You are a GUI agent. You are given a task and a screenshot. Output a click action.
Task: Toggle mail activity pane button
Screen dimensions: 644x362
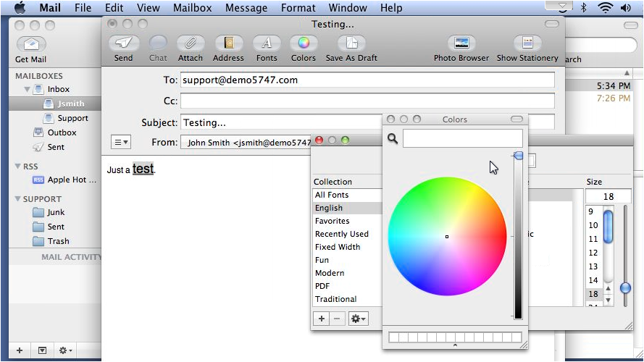coord(42,350)
